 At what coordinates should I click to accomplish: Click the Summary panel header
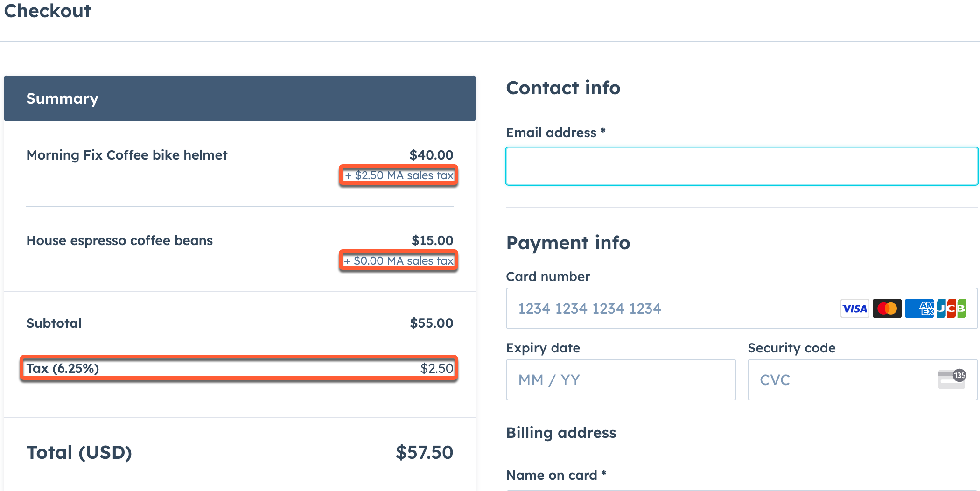click(239, 98)
